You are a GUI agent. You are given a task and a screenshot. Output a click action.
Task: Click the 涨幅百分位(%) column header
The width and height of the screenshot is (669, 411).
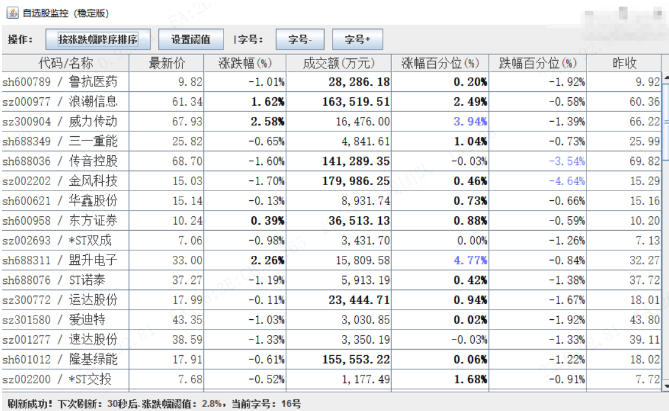(440, 63)
